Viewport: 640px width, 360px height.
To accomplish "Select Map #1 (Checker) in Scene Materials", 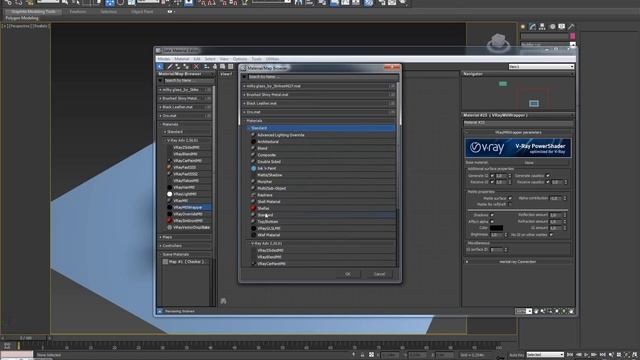I will pos(186,262).
